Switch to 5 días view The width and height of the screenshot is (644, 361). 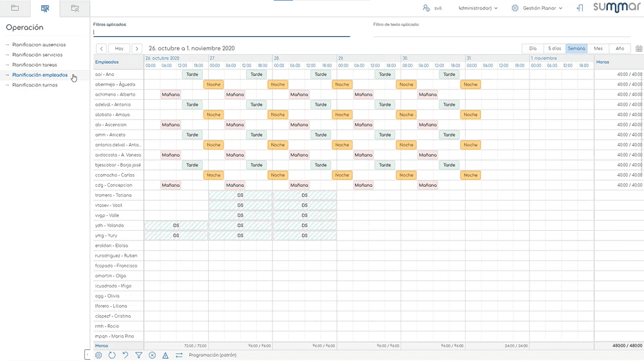[554, 48]
